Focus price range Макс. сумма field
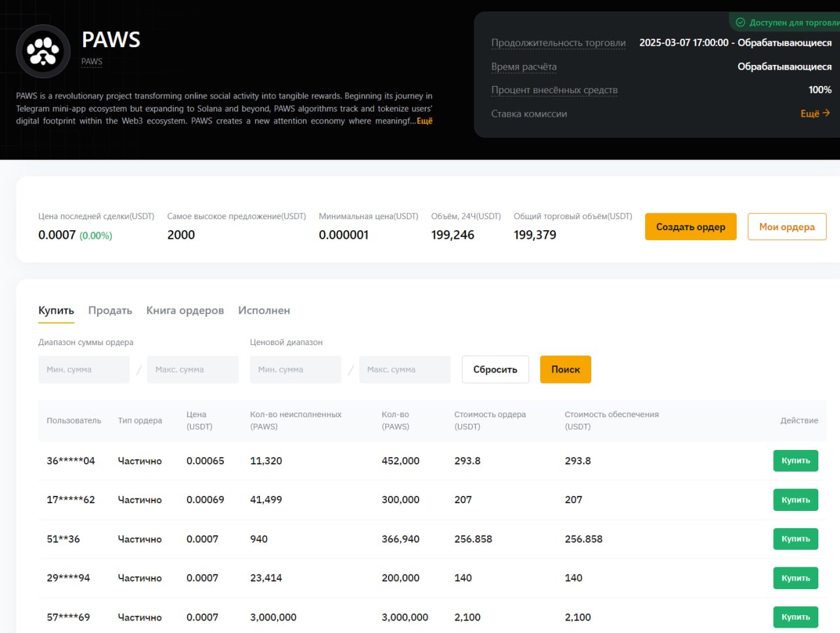Image resolution: width=840 pixels, height=633 pixels. (405, 369)
